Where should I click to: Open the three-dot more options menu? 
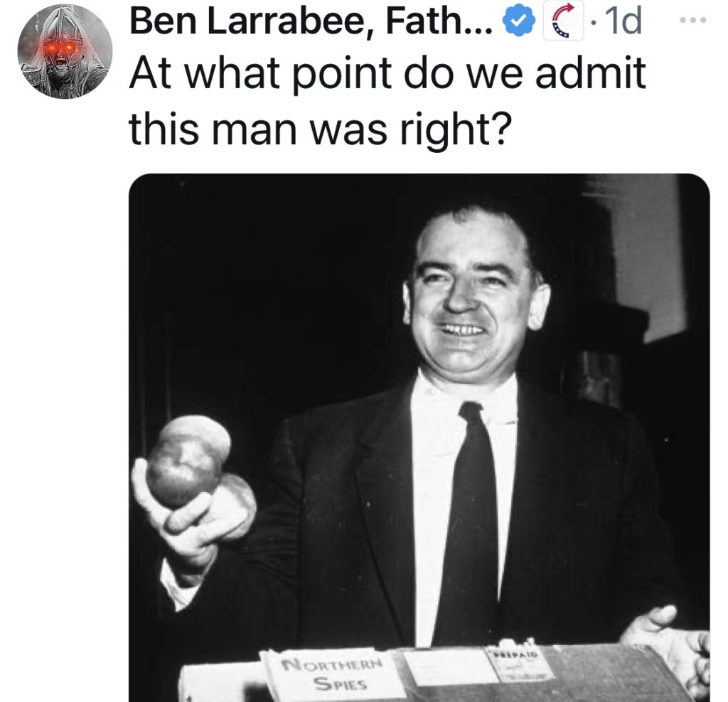pyautogui.click(x=692, y=20)
